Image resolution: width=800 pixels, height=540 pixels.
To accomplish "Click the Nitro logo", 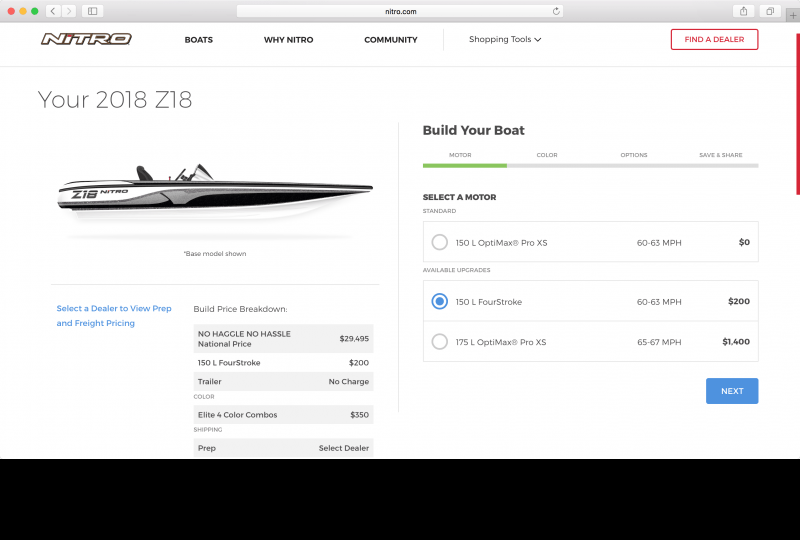I will [86, 39].
